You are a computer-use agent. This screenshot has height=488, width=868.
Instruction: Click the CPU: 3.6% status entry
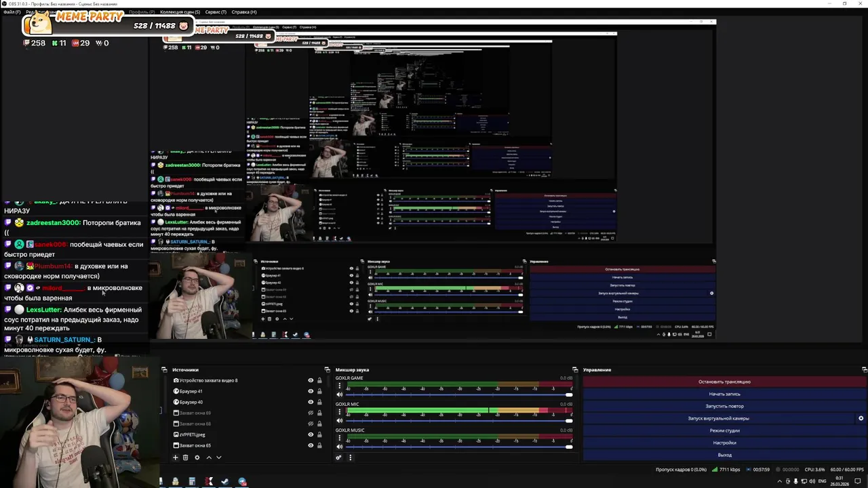coord(816,470)
